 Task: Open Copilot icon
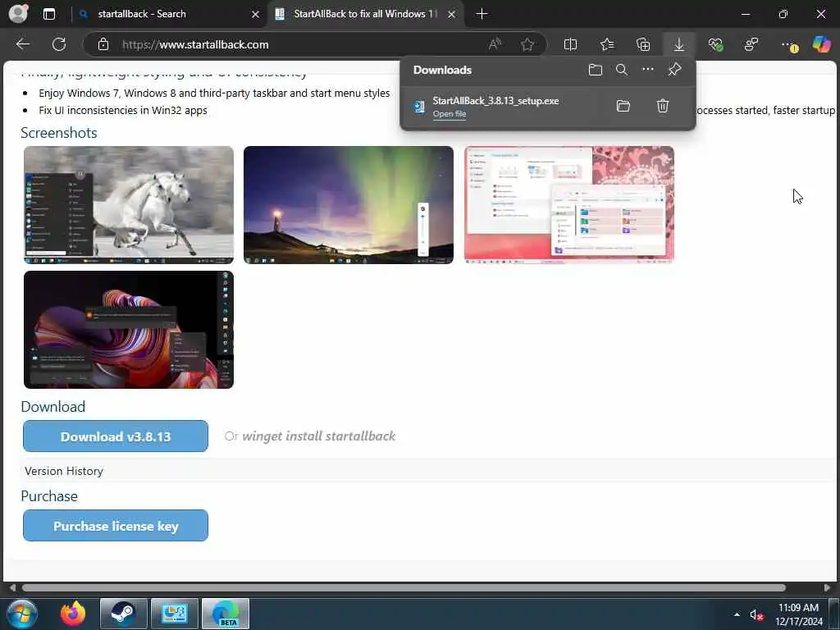(821, 44)
